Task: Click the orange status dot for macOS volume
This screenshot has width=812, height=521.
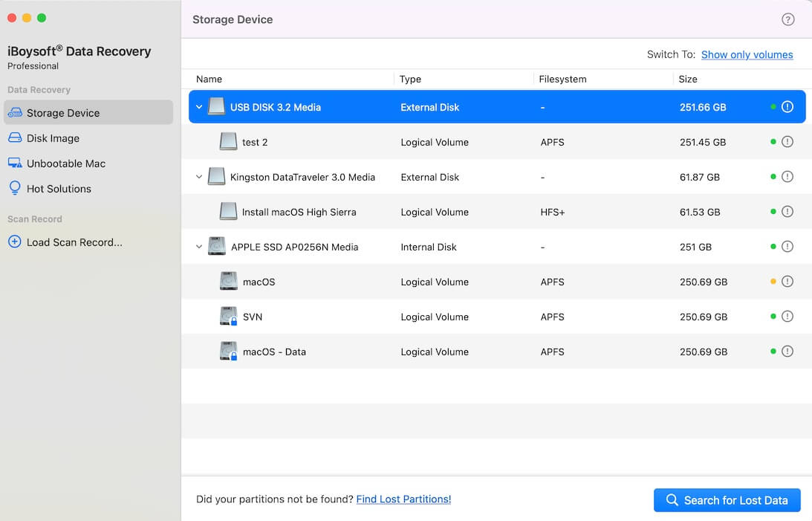Action: point(773,281)
